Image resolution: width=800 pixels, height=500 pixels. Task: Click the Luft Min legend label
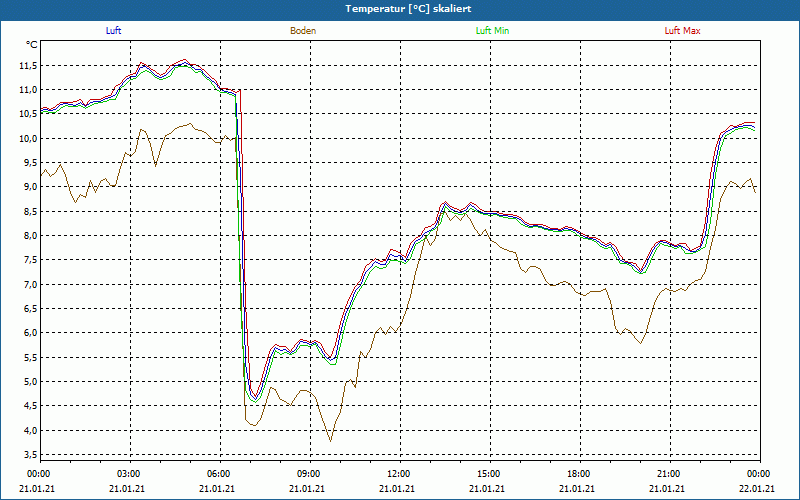click(x=492, y=31)
